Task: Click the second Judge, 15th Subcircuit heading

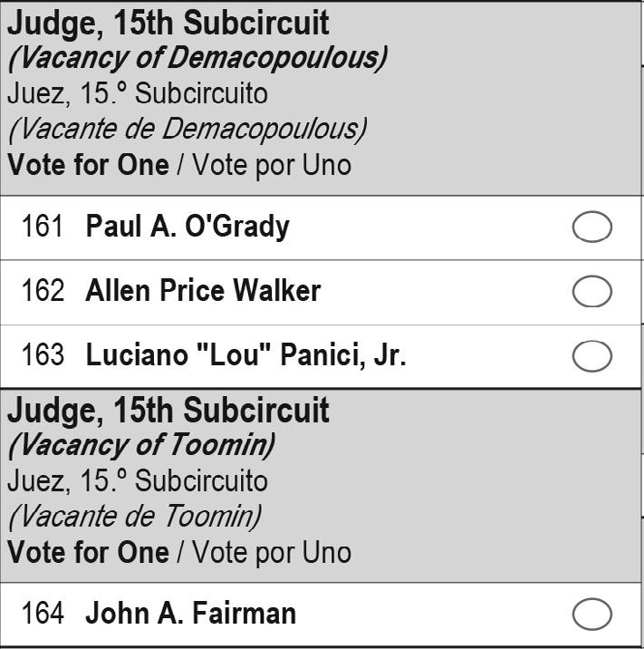Action: (168, 411)
